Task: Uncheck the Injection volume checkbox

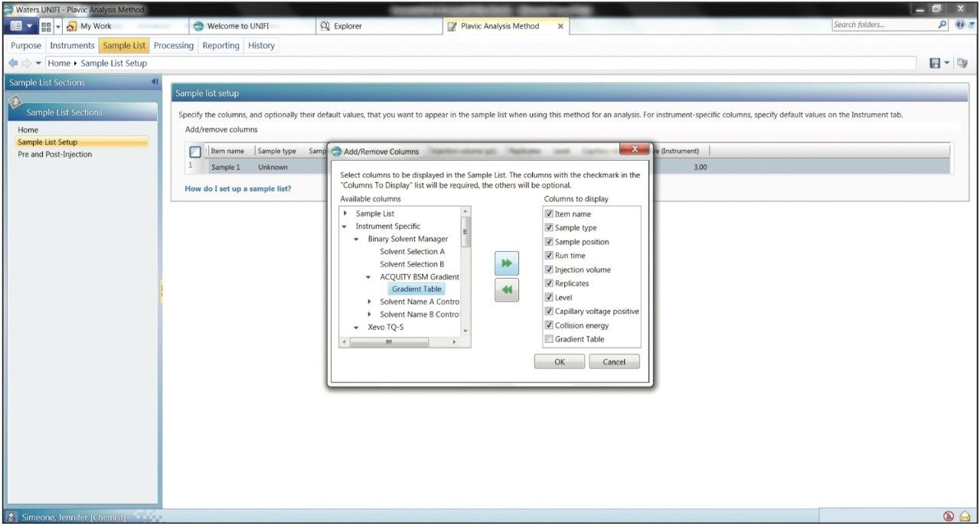Action: 549,270
